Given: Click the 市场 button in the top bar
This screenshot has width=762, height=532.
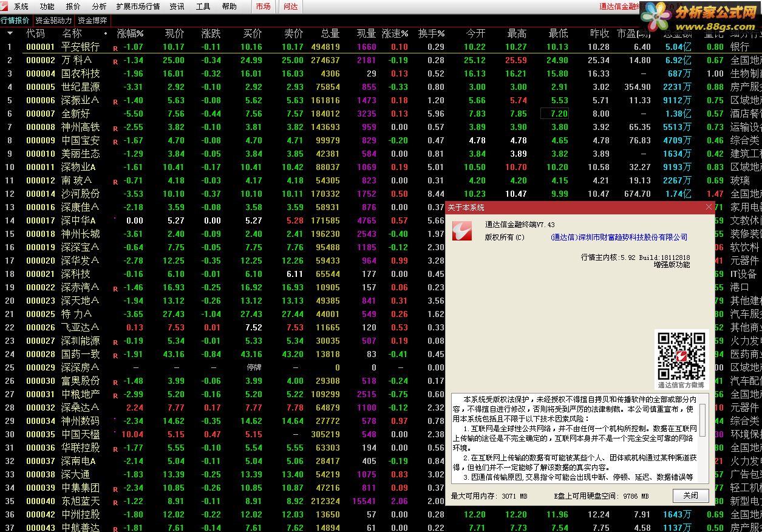Looking at the screenshot, I should [x=263, y=7].
